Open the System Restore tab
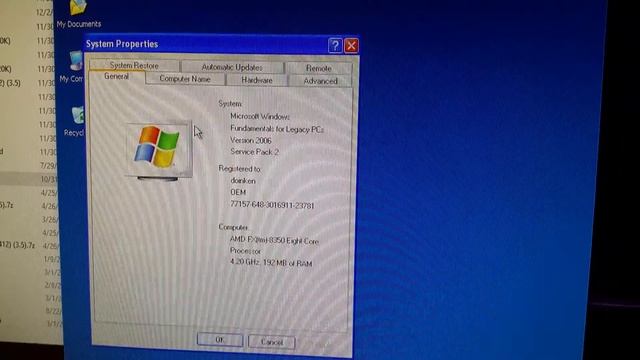 [x=134, y=65]
